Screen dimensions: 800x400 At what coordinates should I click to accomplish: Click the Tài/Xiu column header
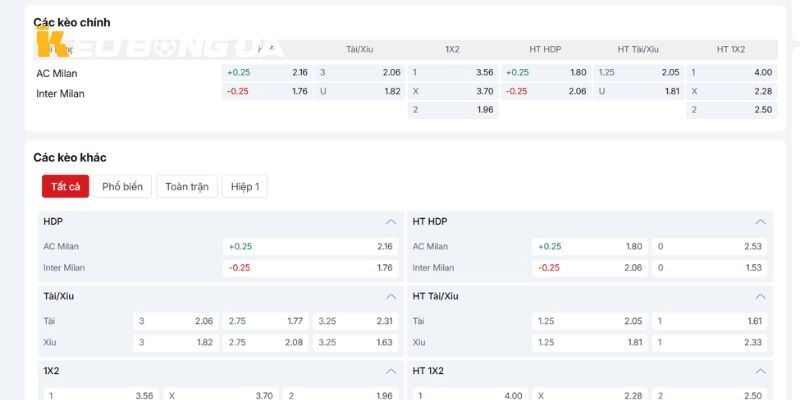(x=360, y=49)
